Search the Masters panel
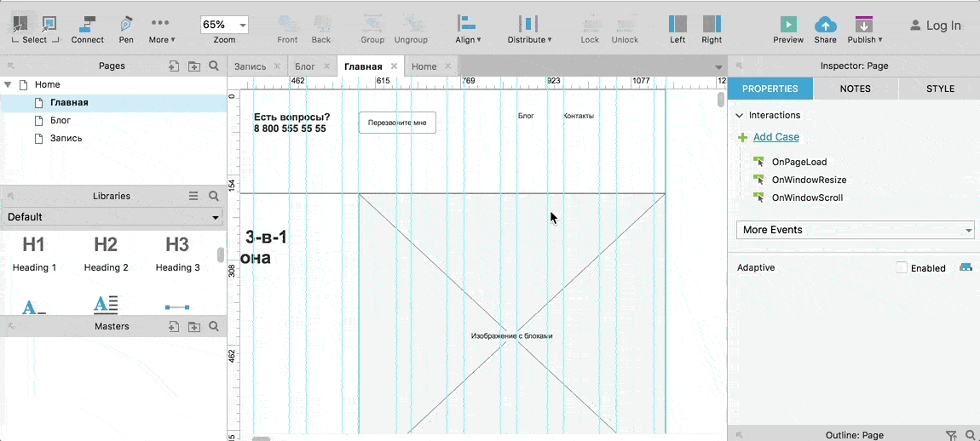 [x=214, y=326]
